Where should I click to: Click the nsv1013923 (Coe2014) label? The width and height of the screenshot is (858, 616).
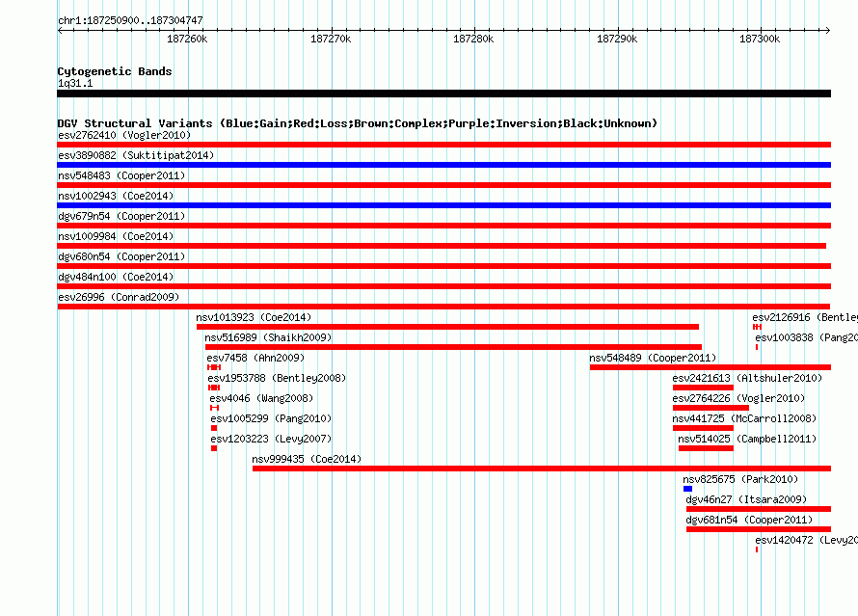point(254,317)
